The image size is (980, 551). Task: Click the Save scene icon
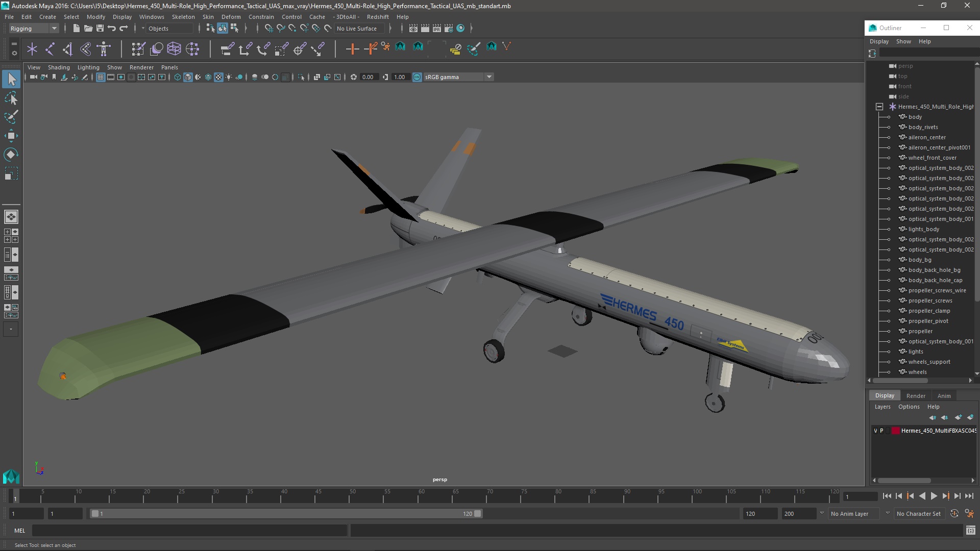click(100, 29)
